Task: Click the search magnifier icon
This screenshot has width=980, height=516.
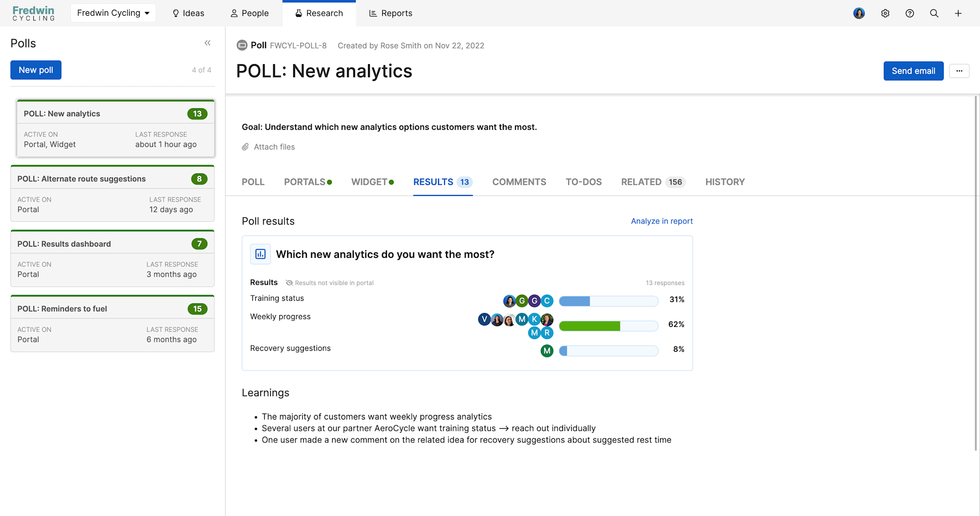Action: tap(934, 13)
